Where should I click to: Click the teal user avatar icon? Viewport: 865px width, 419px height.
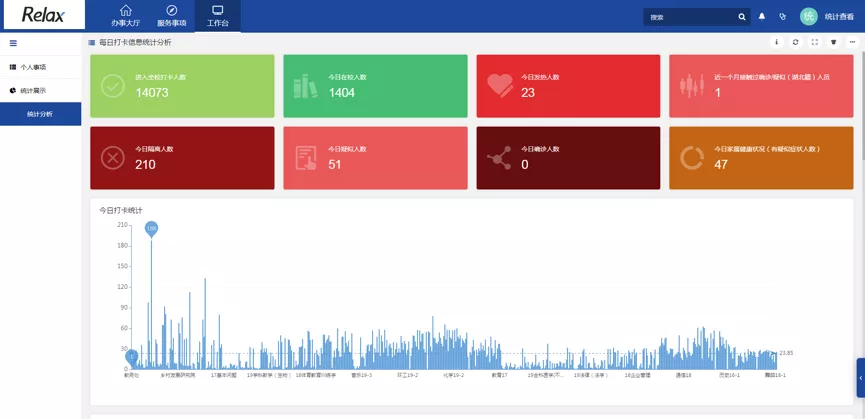pos(808,16)
